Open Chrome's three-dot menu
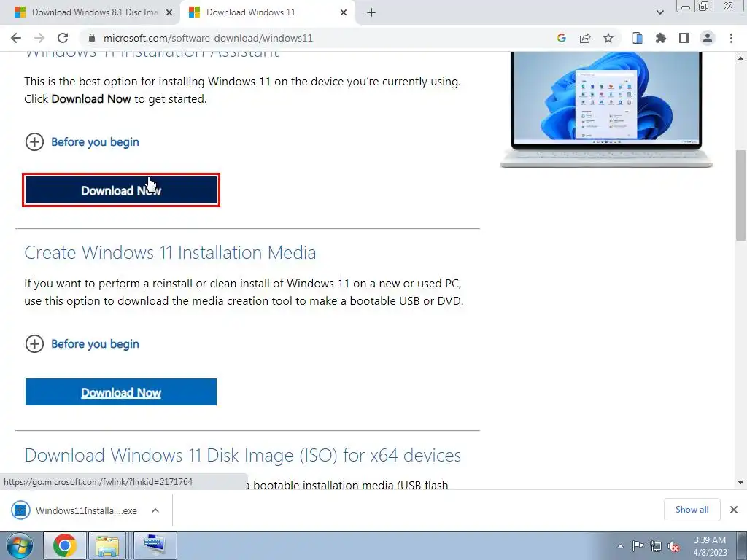The image size is (747, 560). (x=731, y=38)
